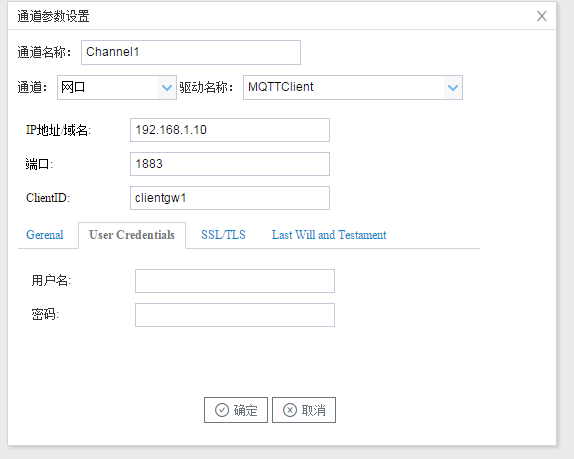Close the 通道参数设置 dialog
The image size is (574, 459).
pyautogui.click(x=542, y=16)
